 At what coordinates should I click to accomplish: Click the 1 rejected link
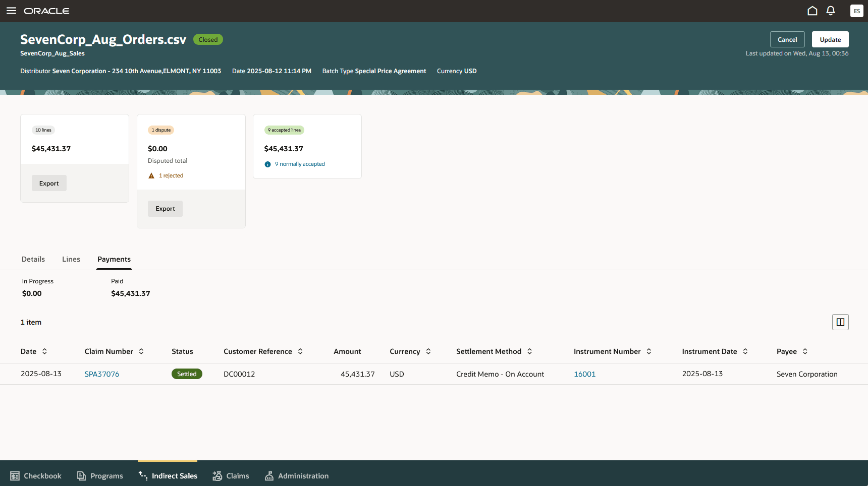pyautogui.click(x=171, y=175)
